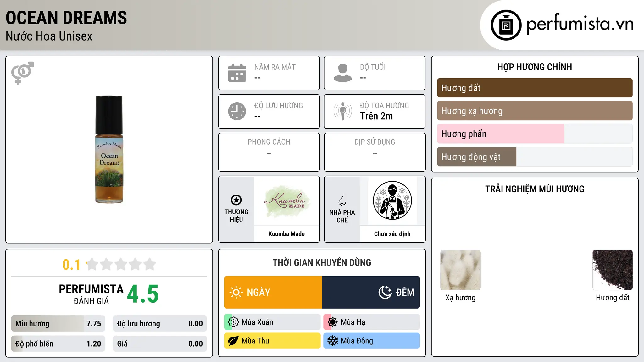Select the Mùa Hạ season bar
Screen dimensions: 644x362
coord(372,322)
